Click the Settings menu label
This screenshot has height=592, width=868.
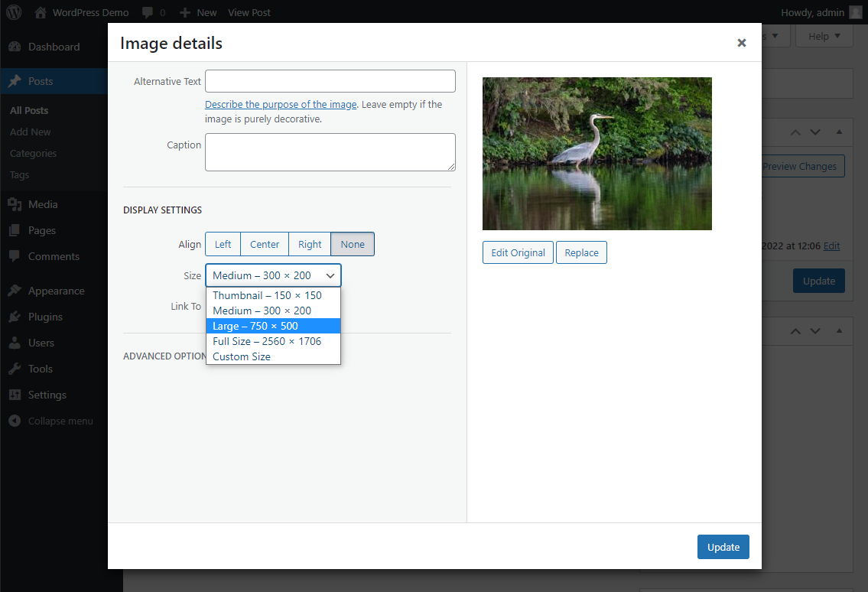tap(47, 395)
